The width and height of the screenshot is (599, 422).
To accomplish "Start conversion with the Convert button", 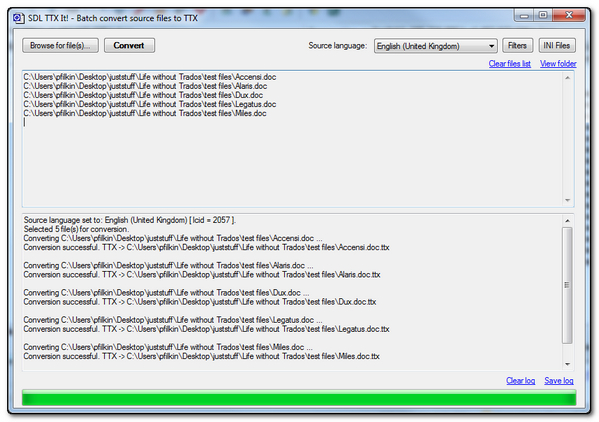I will (x=129, y=45).
